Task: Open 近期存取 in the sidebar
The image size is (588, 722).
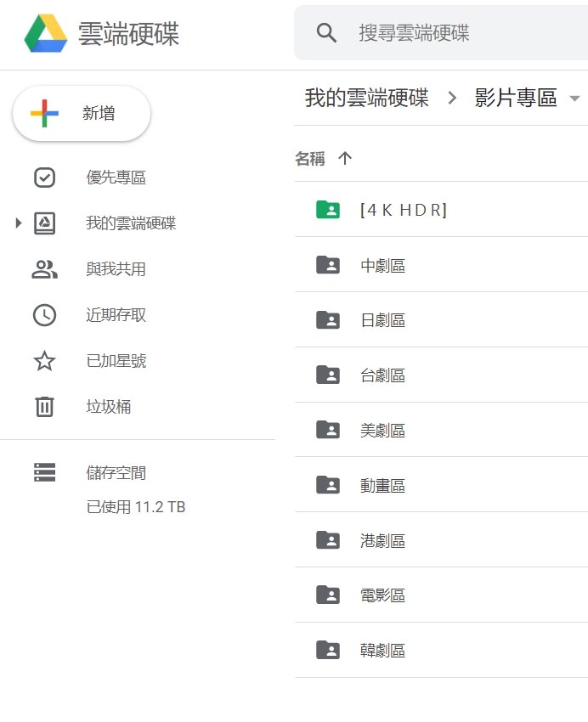Action: [116, 315]
